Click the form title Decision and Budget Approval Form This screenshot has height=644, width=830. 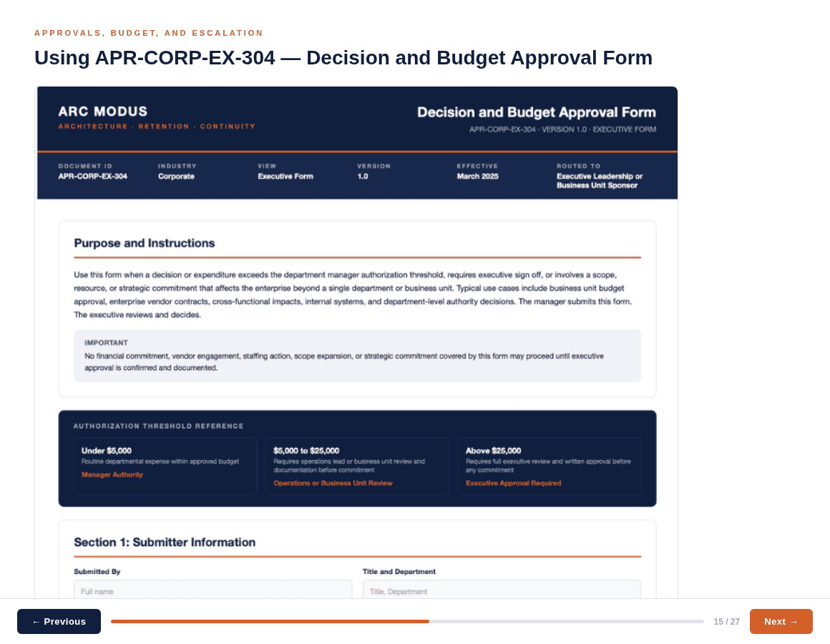coord(536,112)
